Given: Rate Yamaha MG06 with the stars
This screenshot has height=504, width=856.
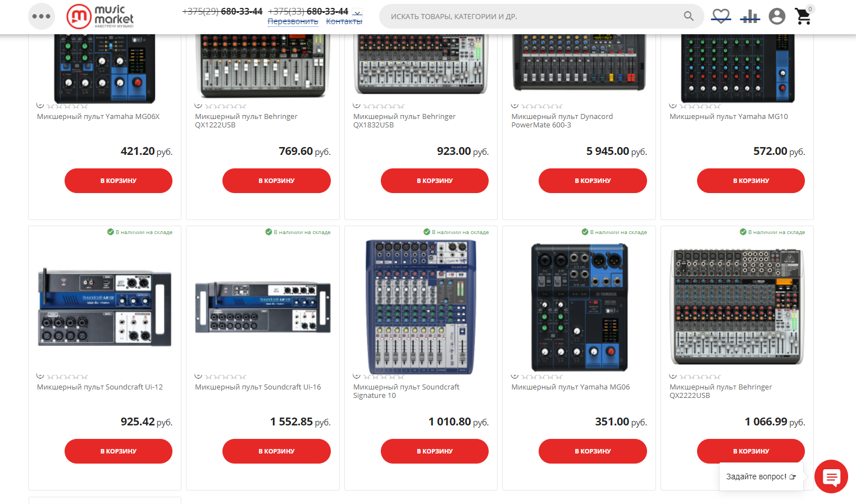Looking at the screenshot, I should 541,377.
